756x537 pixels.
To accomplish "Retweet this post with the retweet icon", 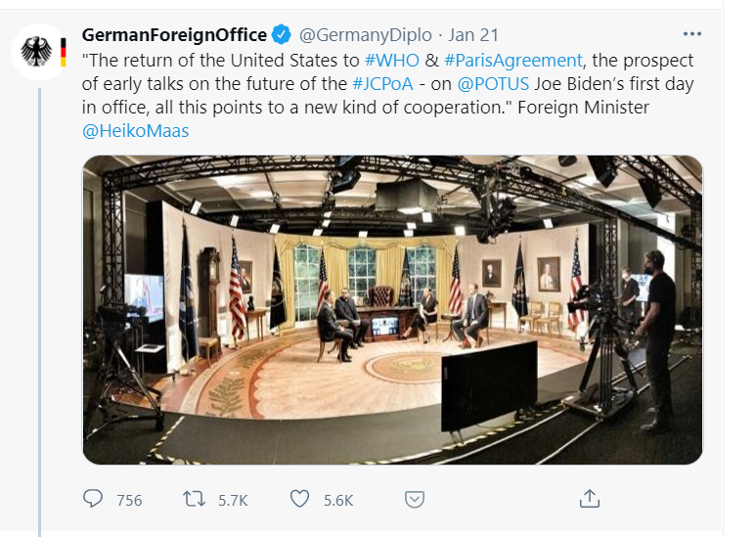I will tap(195, 499).
